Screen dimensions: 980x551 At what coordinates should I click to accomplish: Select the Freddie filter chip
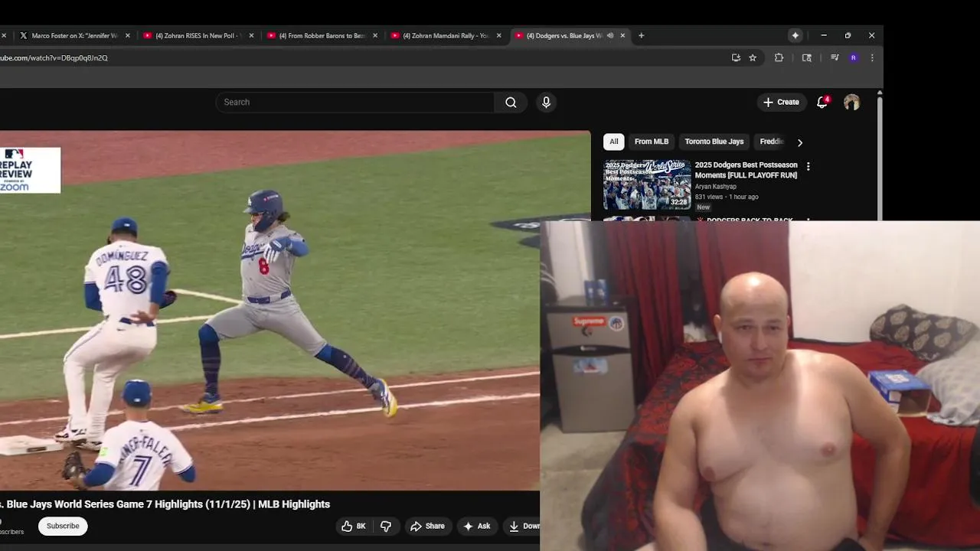(x=772, y=142)
